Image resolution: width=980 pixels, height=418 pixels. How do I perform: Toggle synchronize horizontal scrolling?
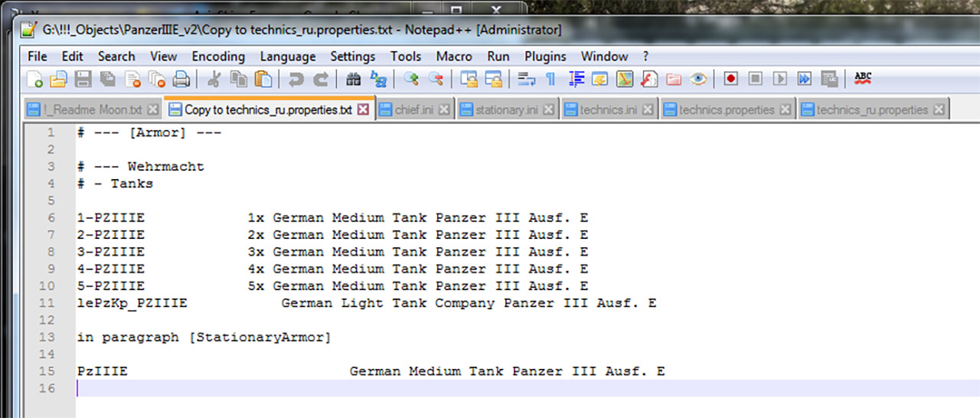[493, 79]
